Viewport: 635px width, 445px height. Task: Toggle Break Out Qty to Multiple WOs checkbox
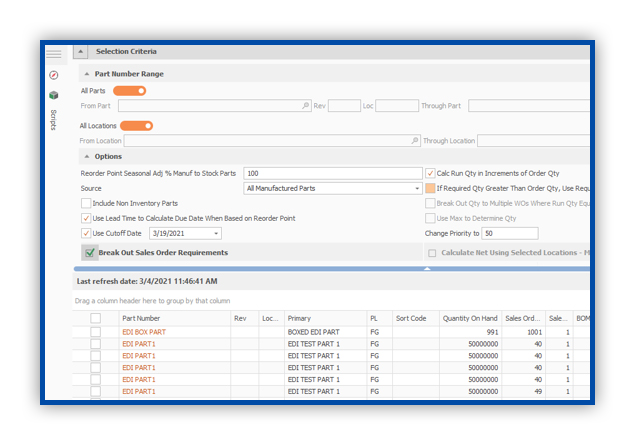[x=430, y=203]
